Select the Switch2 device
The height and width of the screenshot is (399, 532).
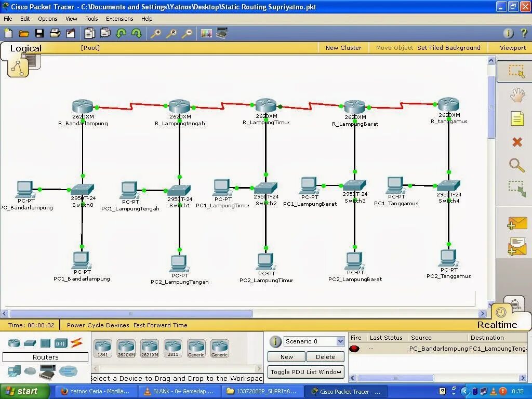pyautogui.click(x=265, y=188)
